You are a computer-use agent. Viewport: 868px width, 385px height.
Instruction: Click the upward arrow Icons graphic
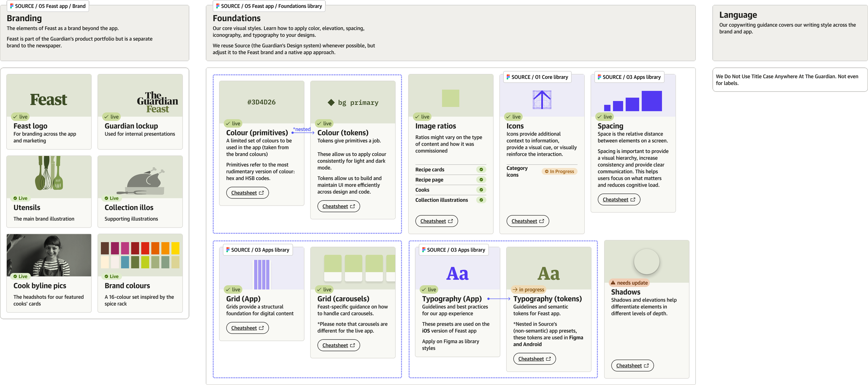tap(542, 99)
